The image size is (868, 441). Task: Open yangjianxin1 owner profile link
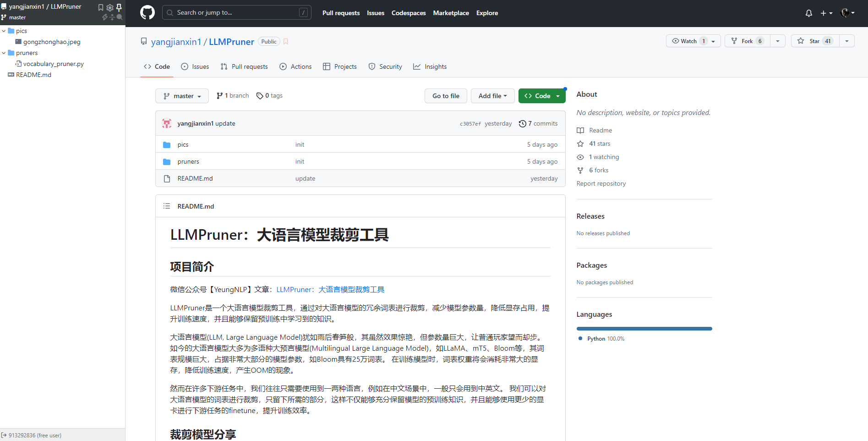[176, 42]
